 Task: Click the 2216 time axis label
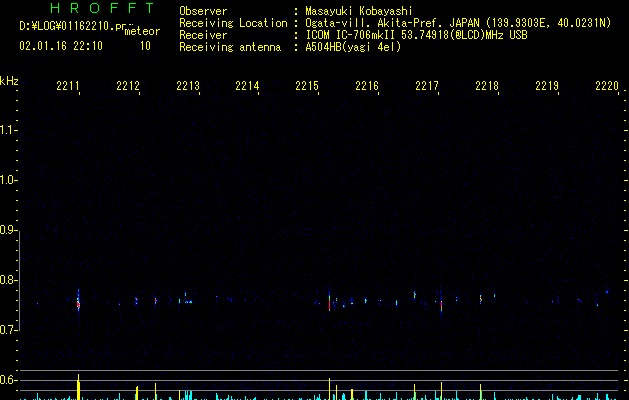coord(367,86)
